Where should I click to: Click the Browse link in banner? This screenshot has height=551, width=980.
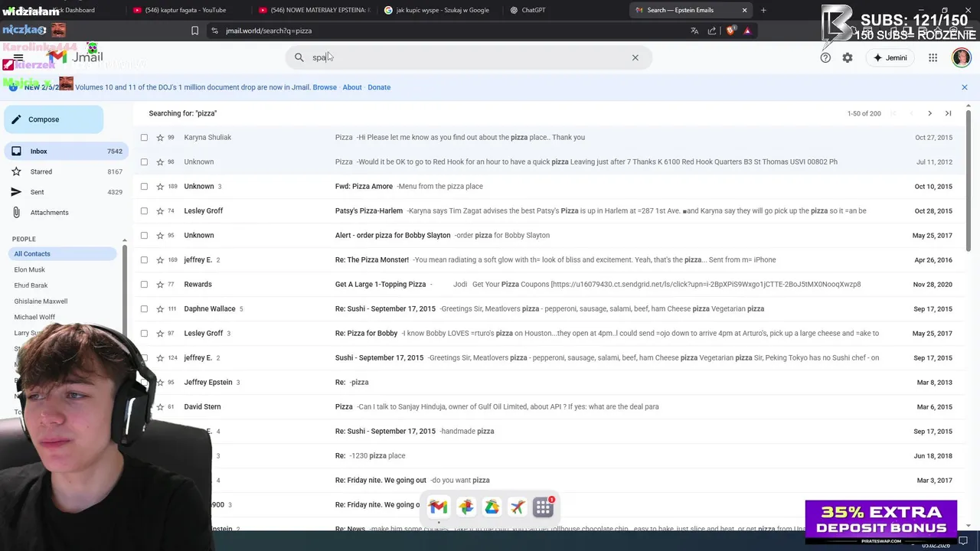coord(325,87)
